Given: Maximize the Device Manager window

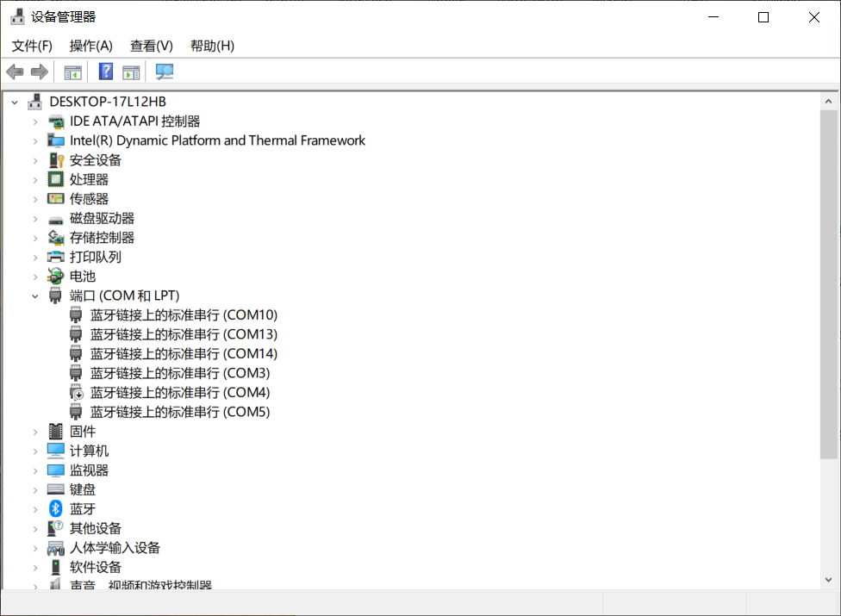Looking at the screenshot, I should point(763,17).
